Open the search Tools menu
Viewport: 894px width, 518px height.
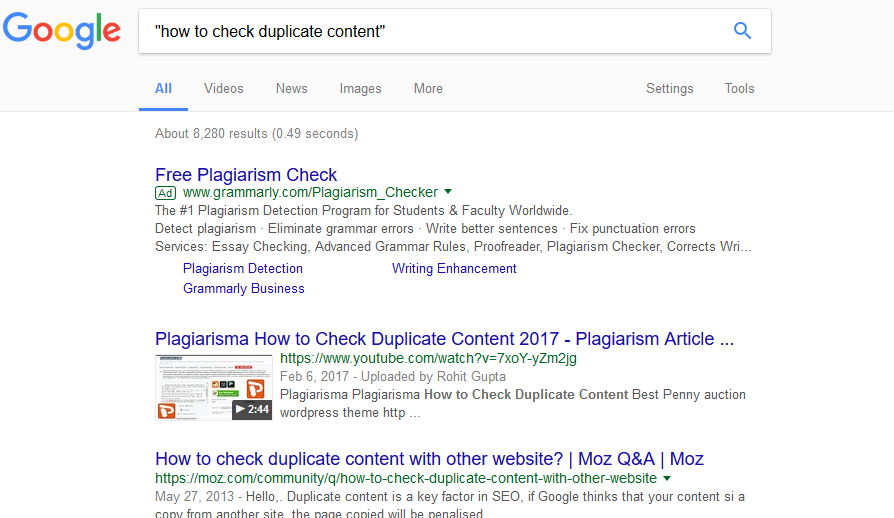pyautogui.click(x=739, y=88)
